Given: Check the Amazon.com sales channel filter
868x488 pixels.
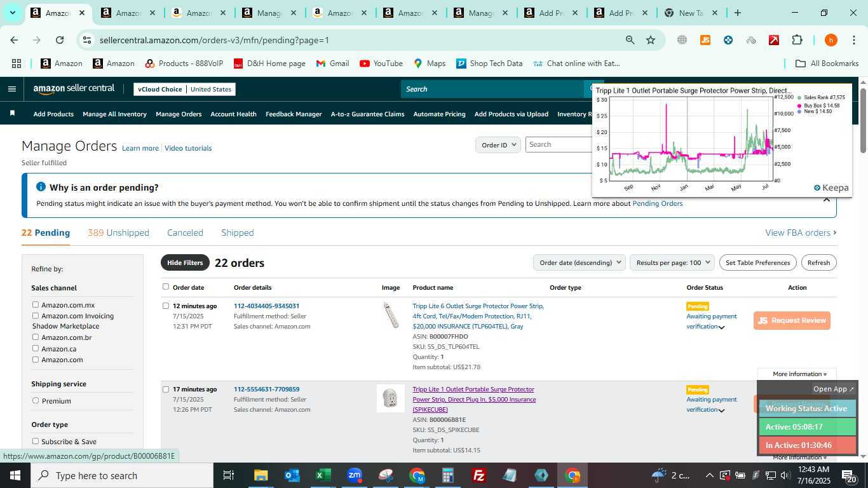Looking at the screenshot, I should (x=36, y=360).
